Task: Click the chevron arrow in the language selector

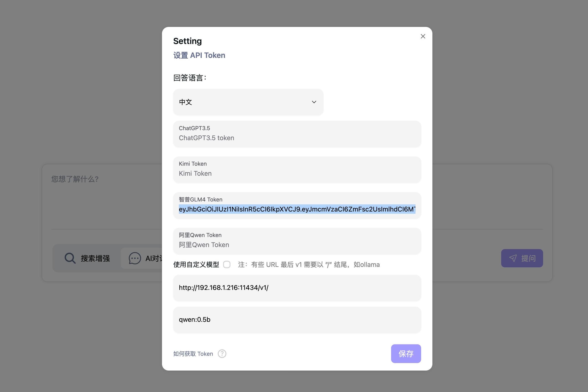Action: click(x=314, y=102)
